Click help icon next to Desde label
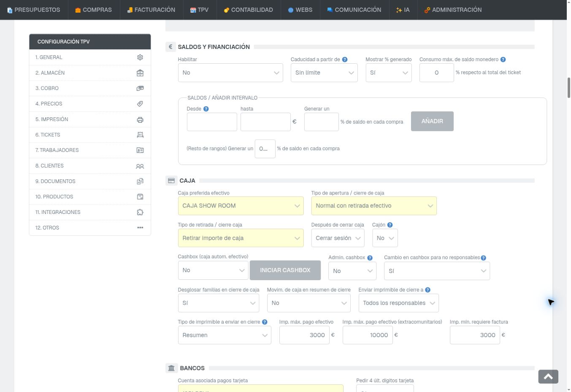This screenshot has height=392, width=571. pyautogui.click(x=206, y=109)
